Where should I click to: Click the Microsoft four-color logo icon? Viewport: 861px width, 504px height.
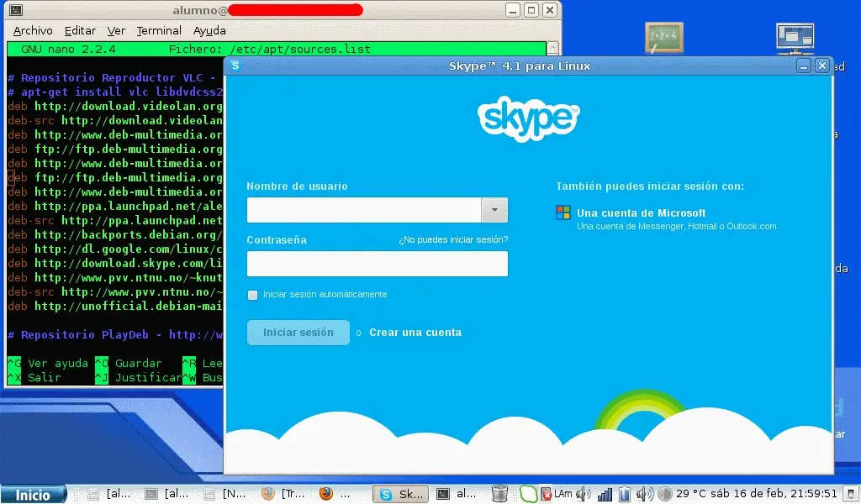(563, 213)
